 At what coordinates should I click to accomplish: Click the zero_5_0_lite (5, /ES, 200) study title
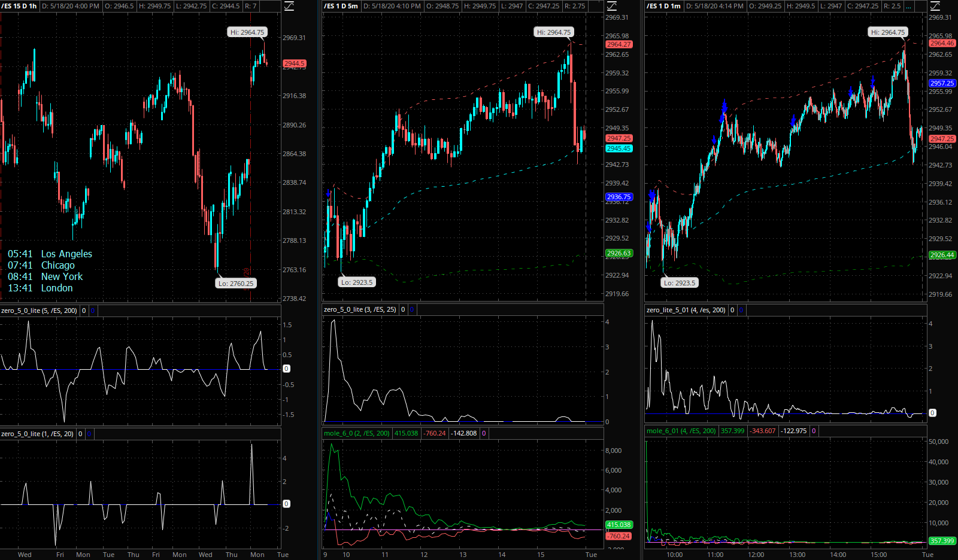[39, 311]
